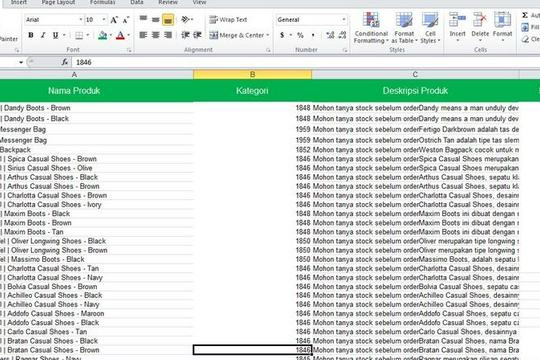Toggle Wrap Text
Viewport: 540px width, 360px height.
point(228,20)
